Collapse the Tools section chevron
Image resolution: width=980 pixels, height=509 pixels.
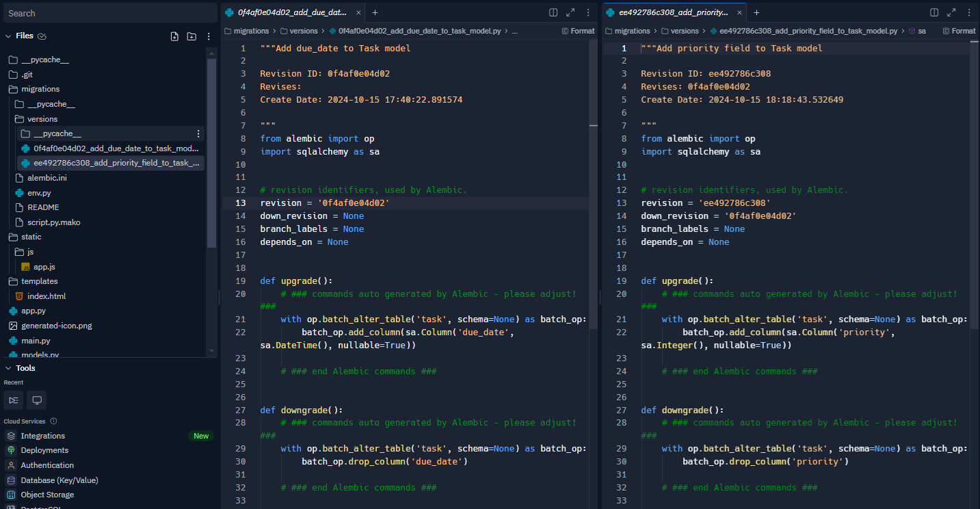click(x=8, y=368)
